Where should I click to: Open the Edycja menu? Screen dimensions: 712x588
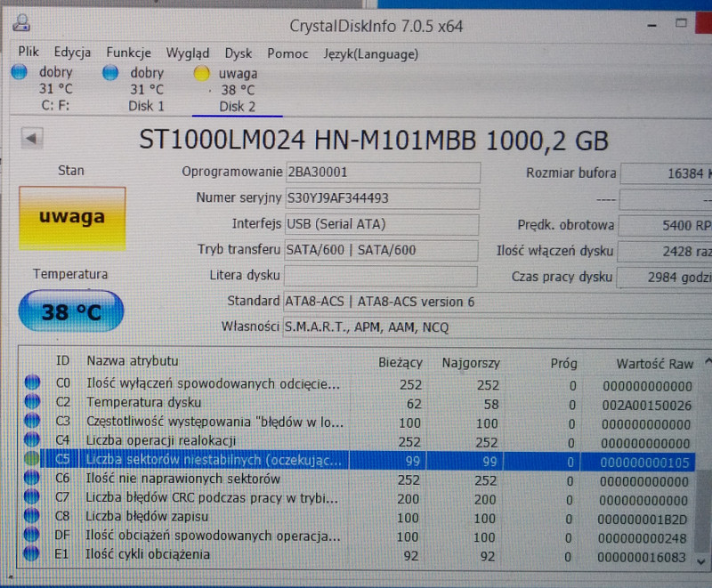(72, 52)
